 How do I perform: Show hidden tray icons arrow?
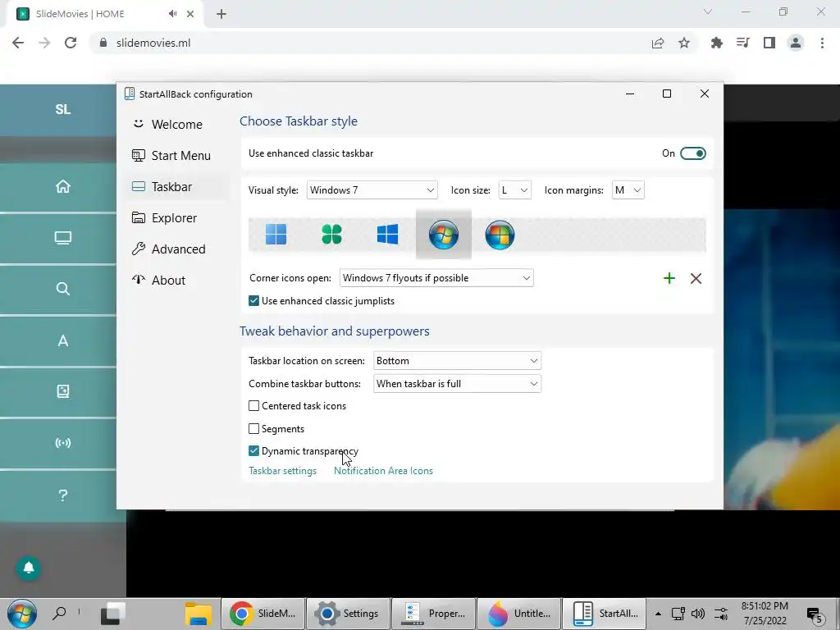coord(658,614)
